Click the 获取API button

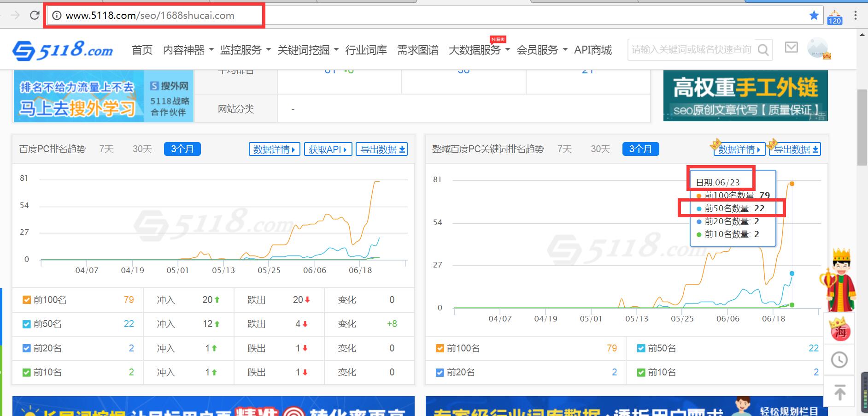(328, 149)
